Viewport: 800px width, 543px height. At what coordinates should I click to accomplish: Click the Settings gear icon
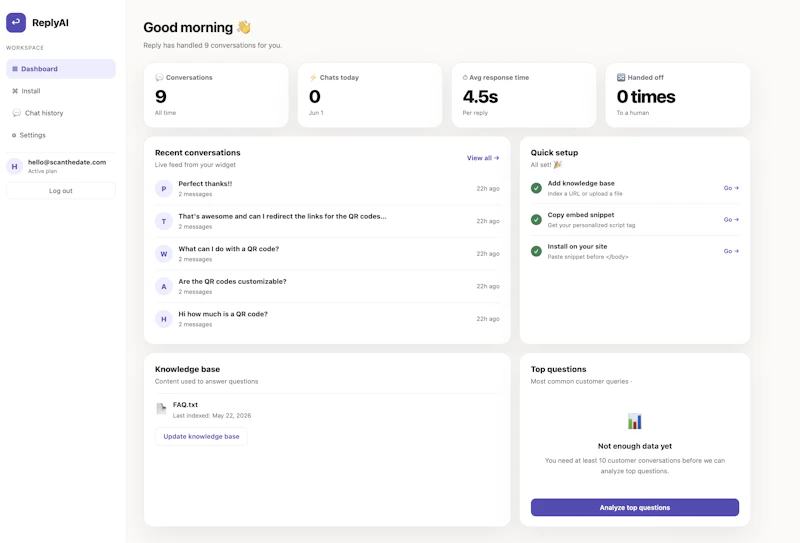[14, 135]
